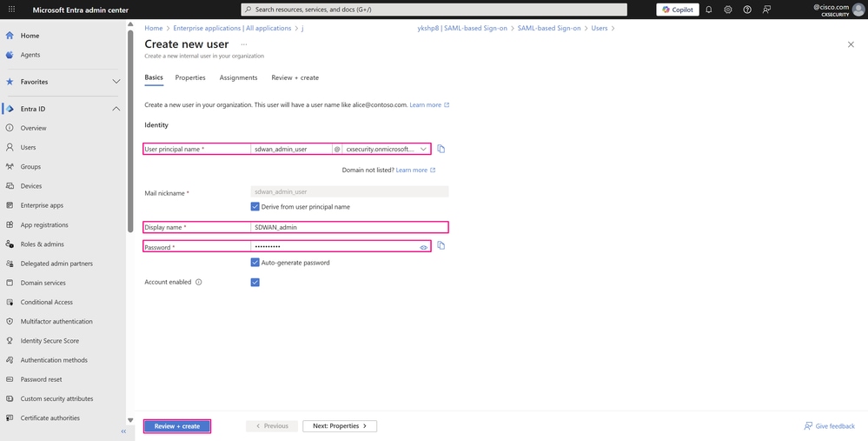
Task: Open the help question mark icon
Action: pyautogui.click(x=747, y=10)
